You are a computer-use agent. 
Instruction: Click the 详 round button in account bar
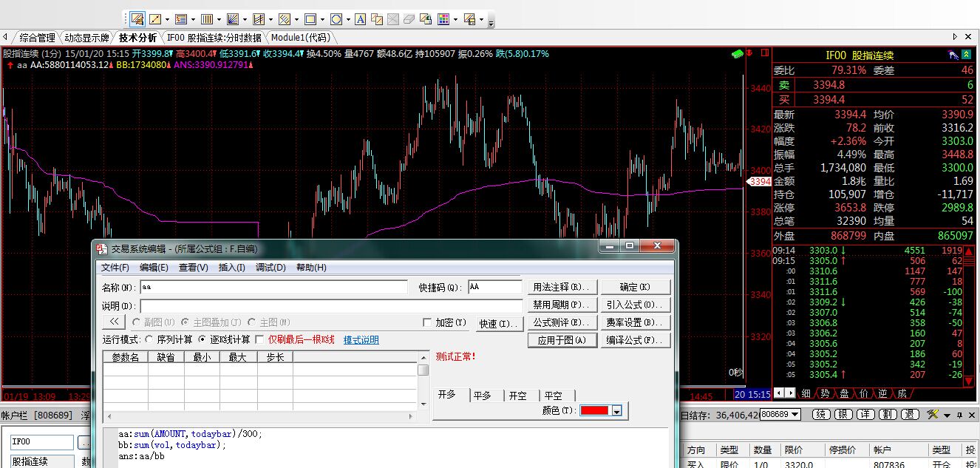865,414
